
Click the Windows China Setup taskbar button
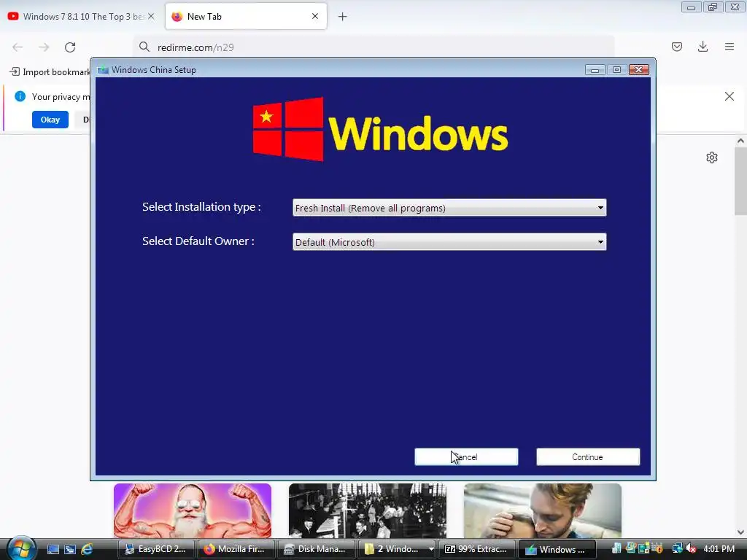(557, 549)
